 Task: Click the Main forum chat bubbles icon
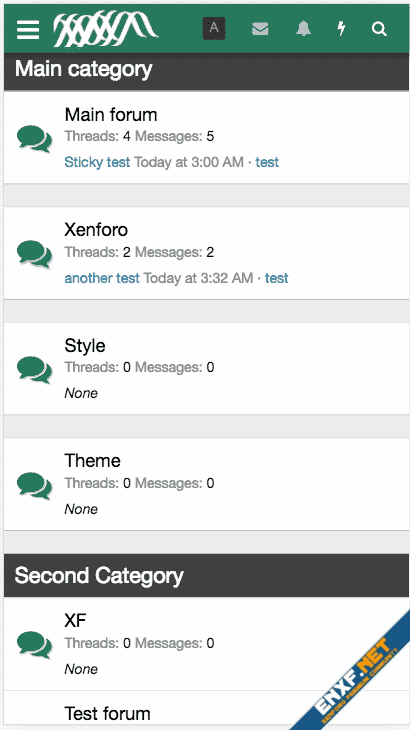pos(34,138)
